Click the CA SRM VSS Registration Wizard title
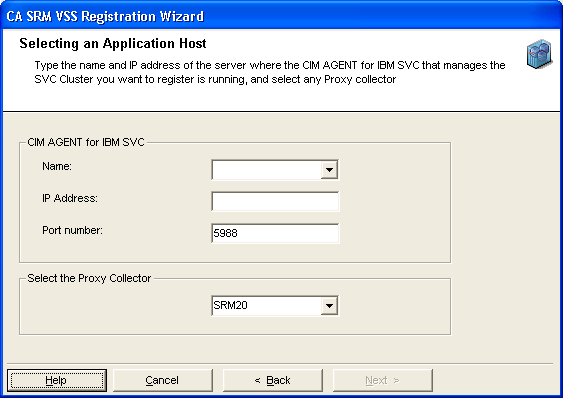Image resolution: width=563 pixels, height=398 pixels. pos(105,17)
